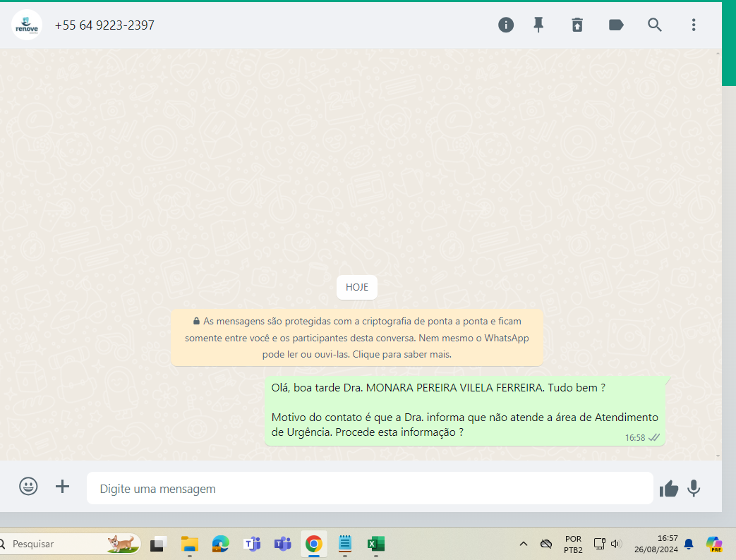Open File Explorer from the taskbar
The width and height of the screenshot is (736, 560).
click(190, 544)
